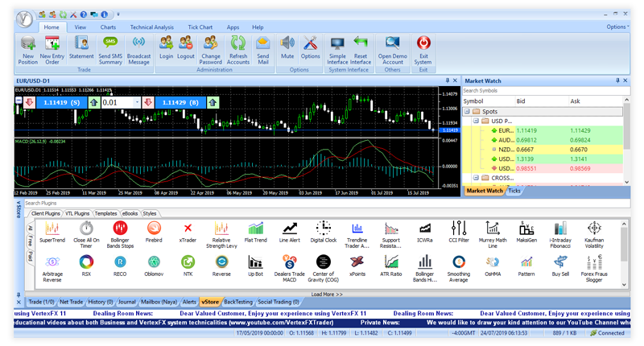Open the Social Trading (0) tab

coord(278,302)
